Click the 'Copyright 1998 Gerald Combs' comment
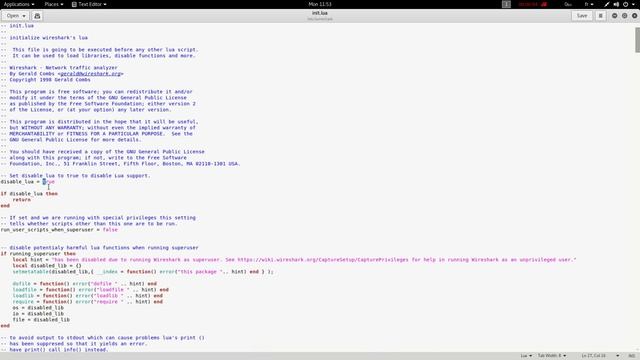This screenshot has width=640, height=360. tap(45, 80)
